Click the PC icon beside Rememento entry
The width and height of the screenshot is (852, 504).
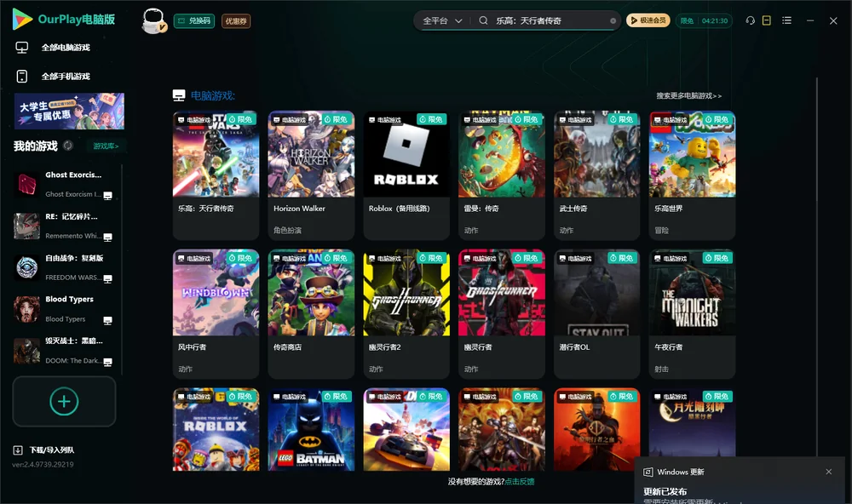[107, 238]
